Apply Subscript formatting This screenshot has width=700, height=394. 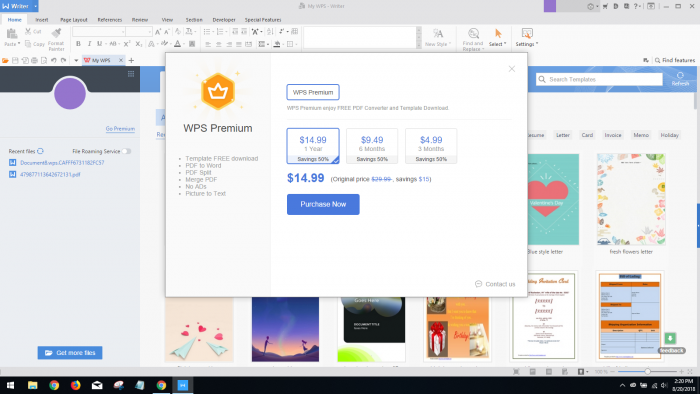(x=139, y=44)
